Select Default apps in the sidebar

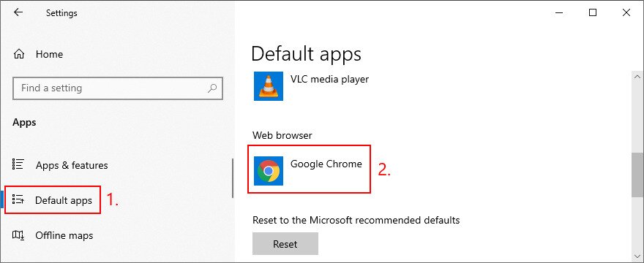(x=64, y=200)
